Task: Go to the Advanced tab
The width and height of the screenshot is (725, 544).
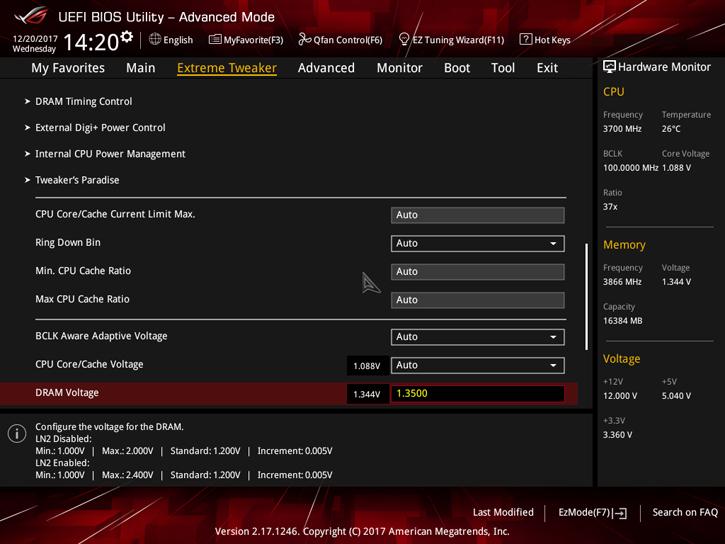Action: [326, 68]
